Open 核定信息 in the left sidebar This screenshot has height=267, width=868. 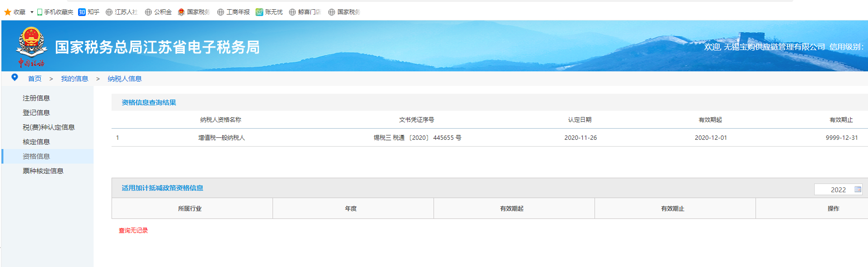click(36, 142)
